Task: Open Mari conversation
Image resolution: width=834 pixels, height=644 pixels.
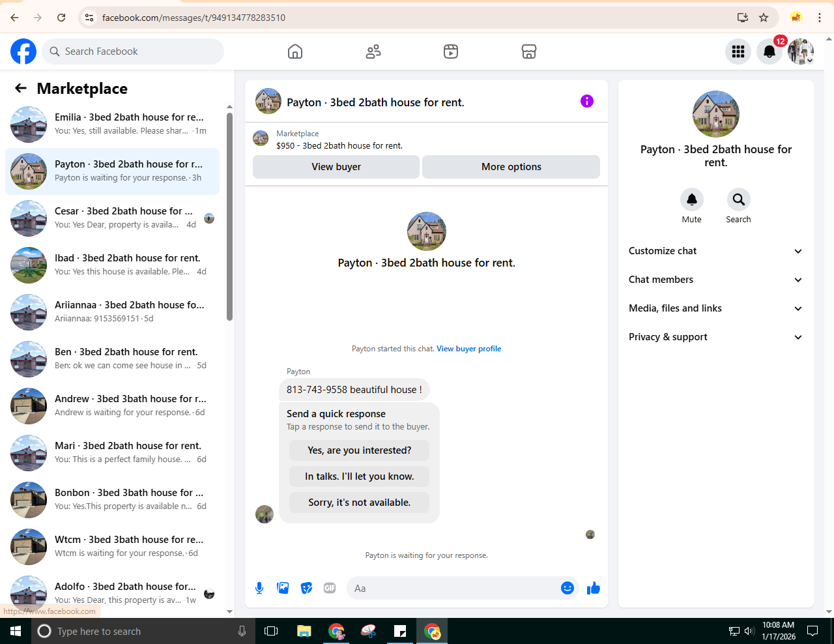Action: tap(113, 453)
